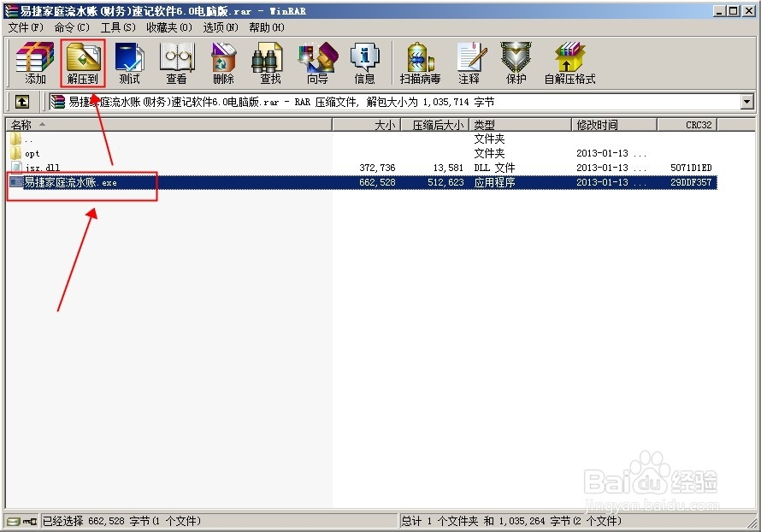
Task: Sort by the 类型 column header
Action: click(x=520, y=125)
